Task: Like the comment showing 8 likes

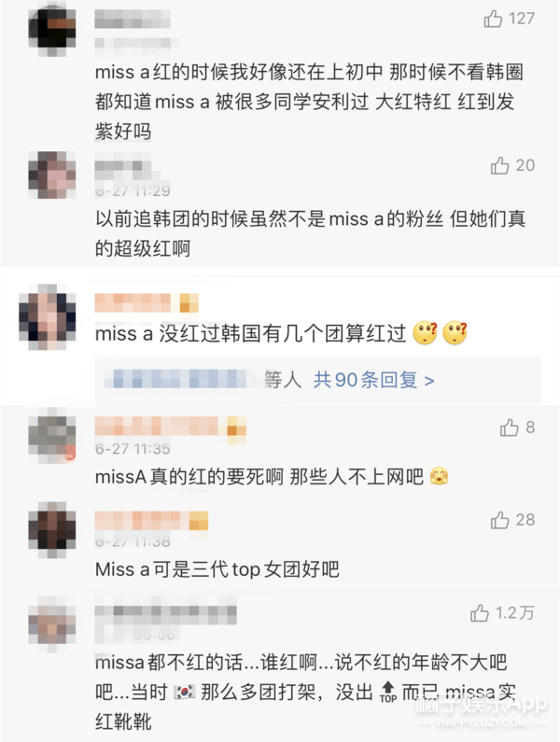Action: [510, 427]
